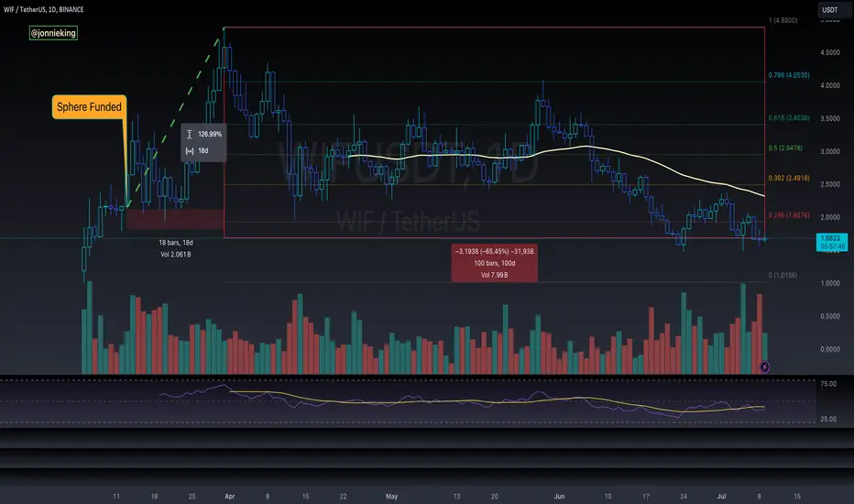Image resolution: width=854 pixels, height=504 pixels.
Task: Click the May date on time axis
Action: tap(391, 497)
